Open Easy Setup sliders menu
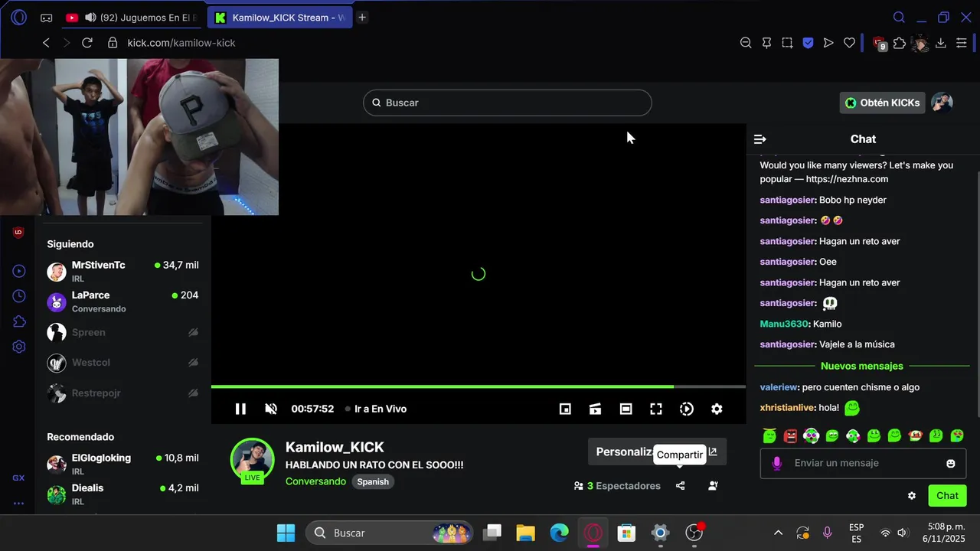Image resolution: width=980 pixels, height=551 pixels. tap(962, 43)
